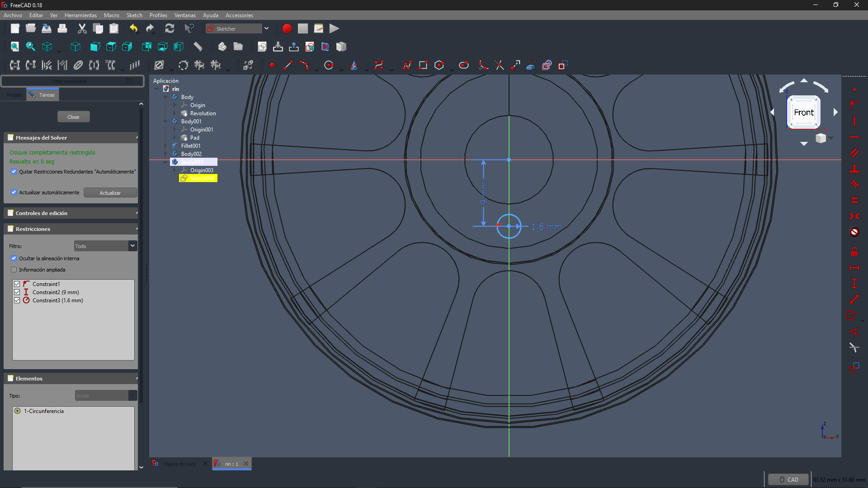Image resolution: width=868 pixels, height=488 pixels.
Task: Open the Sketcher workbench dropdown
Action: pos(266,28)
